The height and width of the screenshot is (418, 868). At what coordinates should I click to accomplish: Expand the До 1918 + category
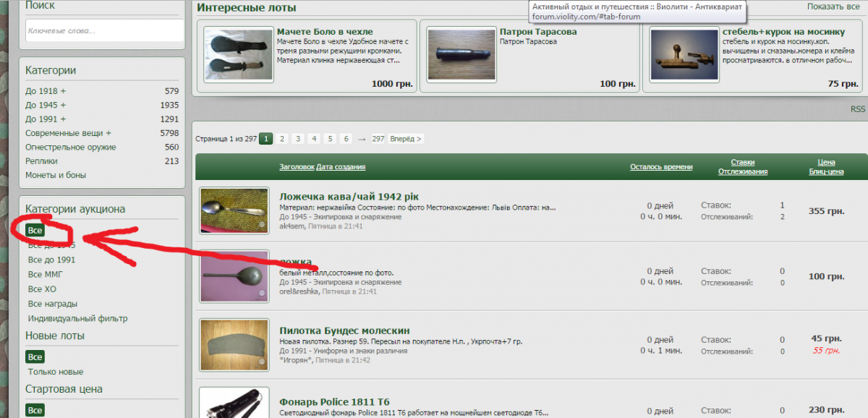pyautogui.click(x=45, y=91)
